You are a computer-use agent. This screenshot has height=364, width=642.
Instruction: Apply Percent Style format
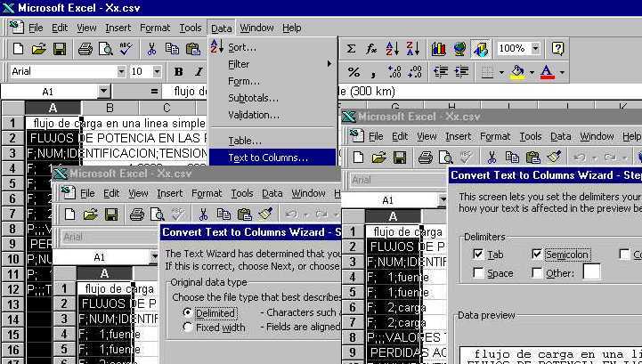[354, 72]
